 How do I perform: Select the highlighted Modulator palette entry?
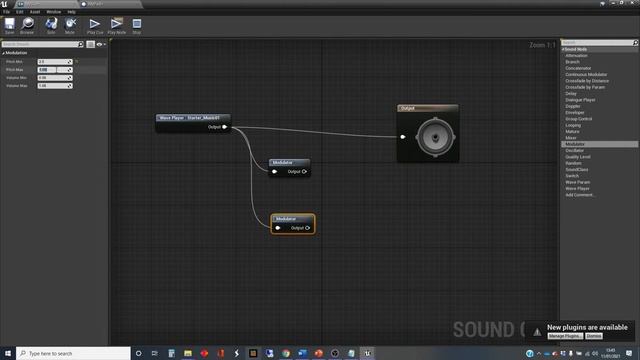(x=599, y=144)
